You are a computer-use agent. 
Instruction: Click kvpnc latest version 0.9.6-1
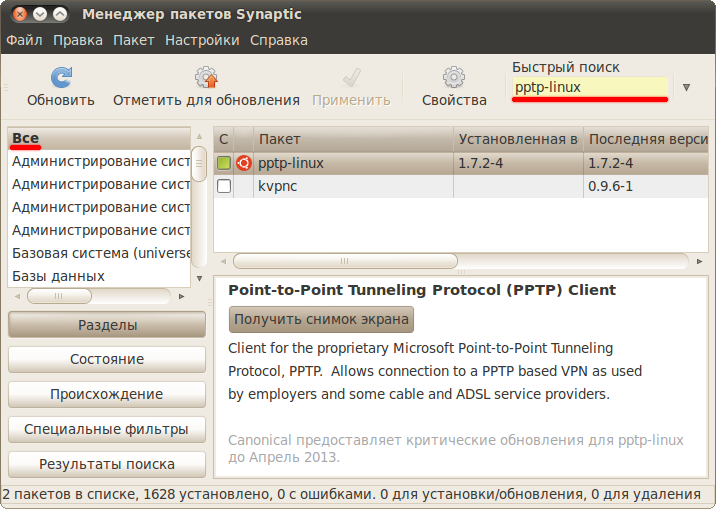click(x=610, y=186)
